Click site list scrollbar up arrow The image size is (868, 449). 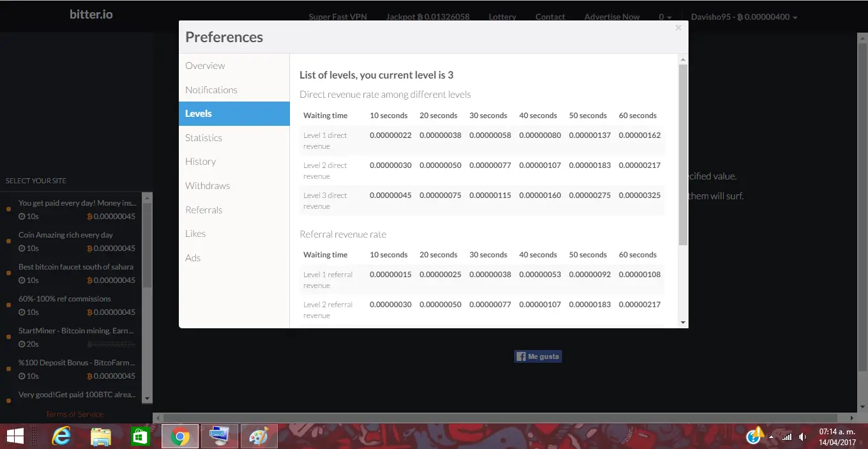pyautogui.click(x=148, y=197)
